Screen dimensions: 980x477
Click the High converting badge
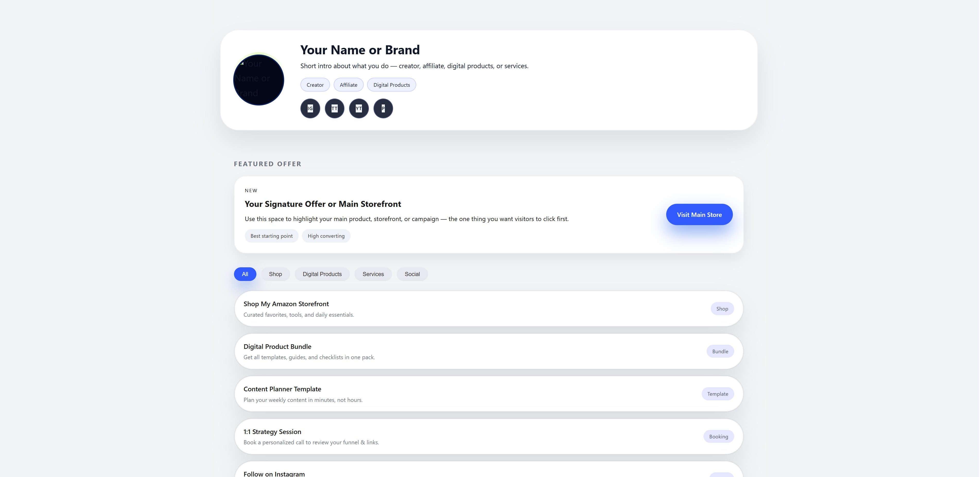click(326, 236)
